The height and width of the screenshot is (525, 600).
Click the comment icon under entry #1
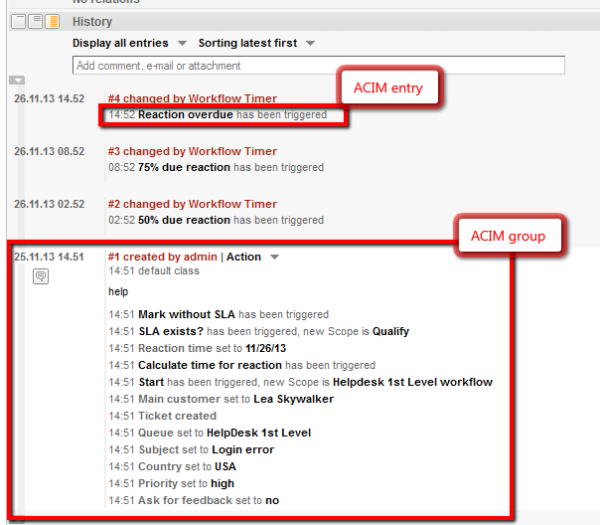coord(41,276)
